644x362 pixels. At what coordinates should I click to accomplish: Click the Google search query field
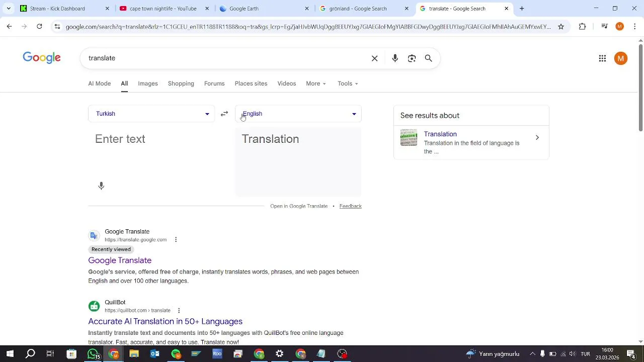click(226, 58)
